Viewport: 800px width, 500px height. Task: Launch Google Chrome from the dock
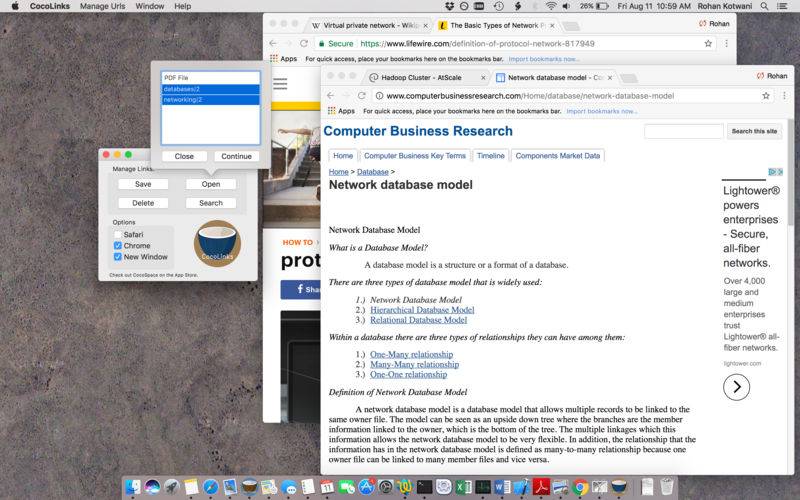tap(580, 487)
